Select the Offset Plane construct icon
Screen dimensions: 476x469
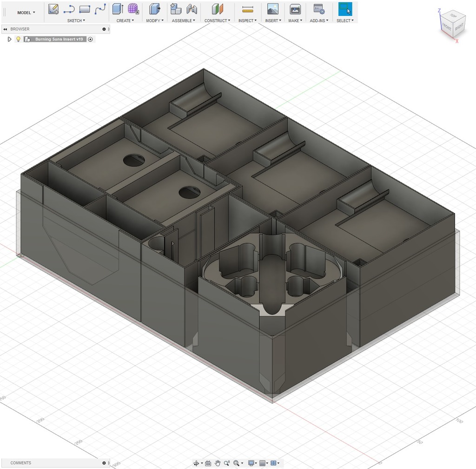coord(218,9)
